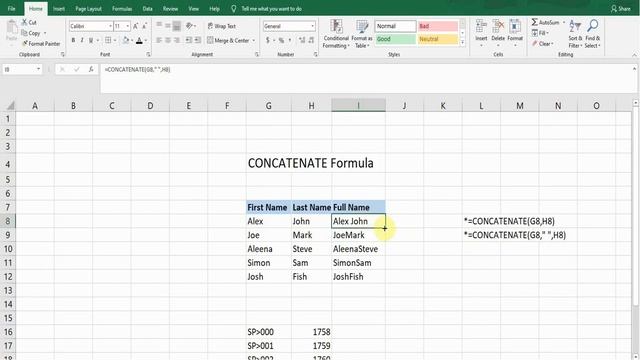Screen dimensions: 640x360
Task: Open the Copy dropdown arrow
Action: (x=45, y=33)
